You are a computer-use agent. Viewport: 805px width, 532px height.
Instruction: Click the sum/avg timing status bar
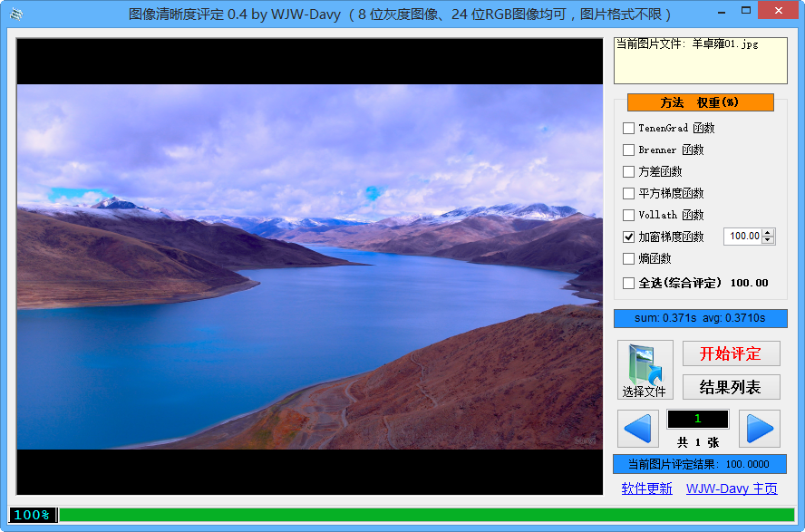[700, 318]
